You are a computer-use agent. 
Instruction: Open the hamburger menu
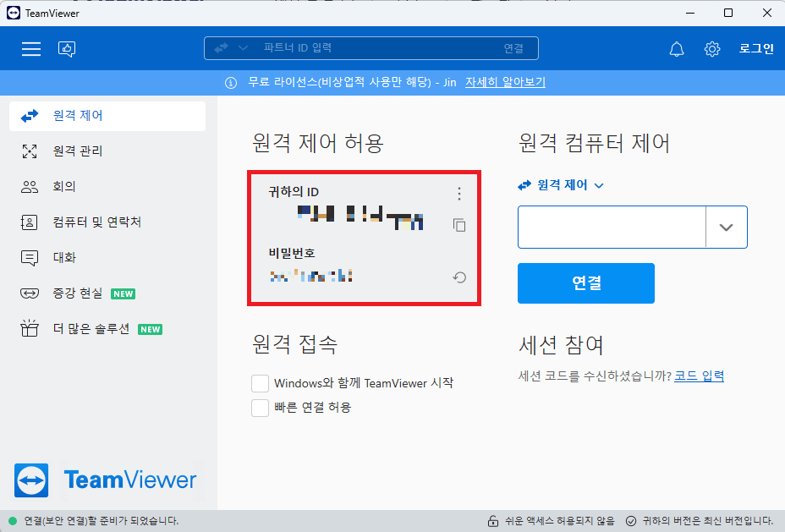[x=31, y=48]
